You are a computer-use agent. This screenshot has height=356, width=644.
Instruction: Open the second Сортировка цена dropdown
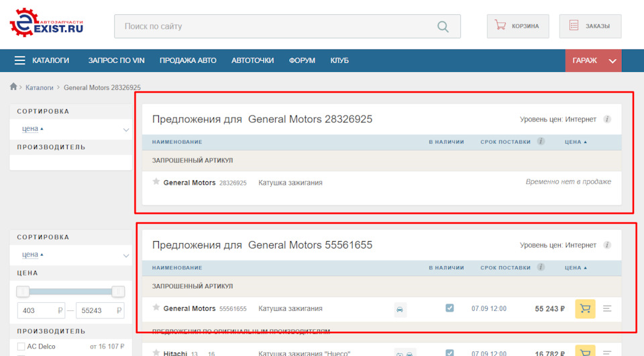pyautogui.click(x=70, y=255)
